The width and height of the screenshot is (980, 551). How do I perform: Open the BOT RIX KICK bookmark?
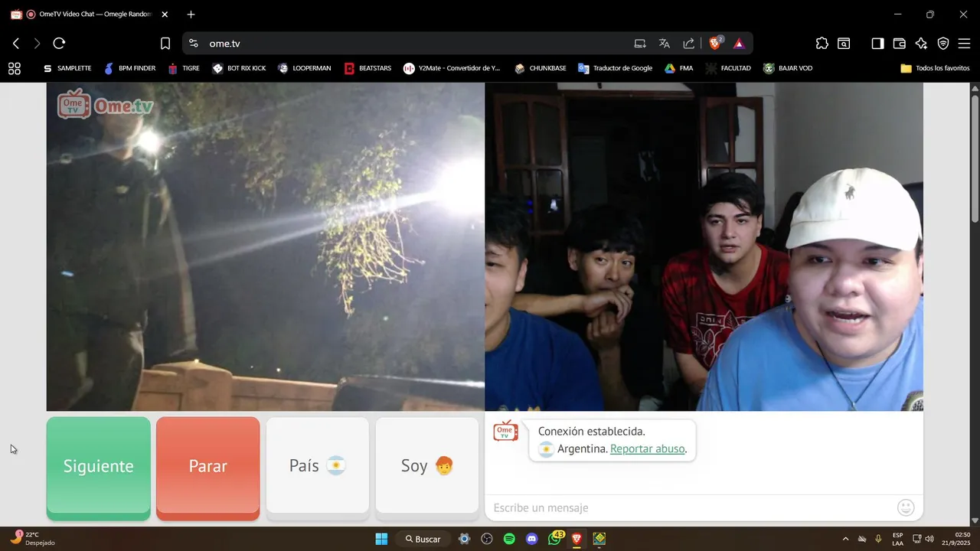coord(239,68)
